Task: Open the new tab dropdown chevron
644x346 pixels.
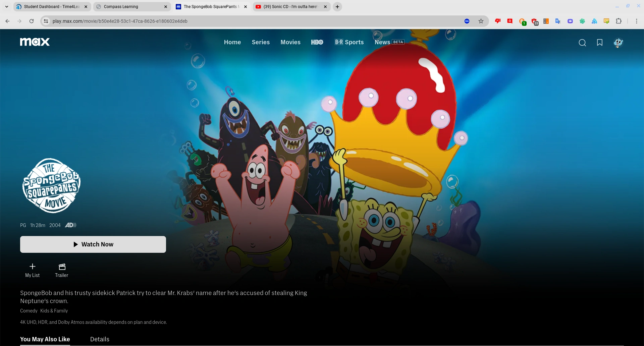Action: coord(6,6)
